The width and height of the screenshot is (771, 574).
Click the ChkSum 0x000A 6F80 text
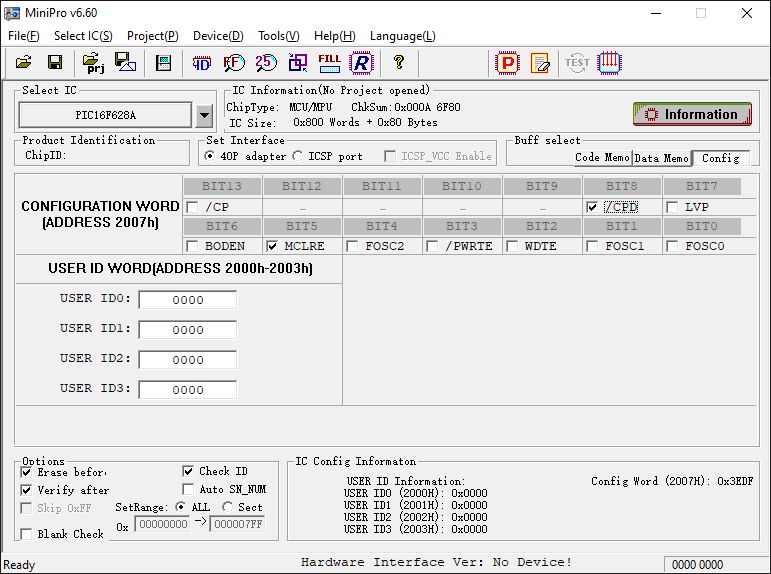coord(406,107)
